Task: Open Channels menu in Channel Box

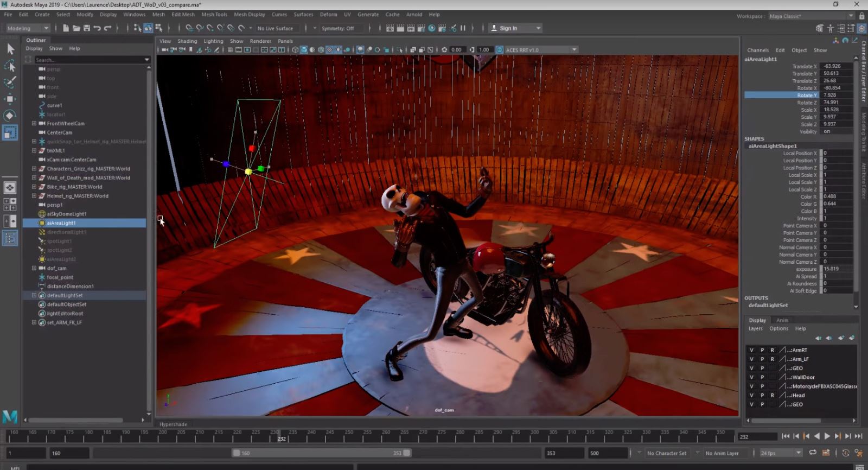Action: tap(758, 50)
